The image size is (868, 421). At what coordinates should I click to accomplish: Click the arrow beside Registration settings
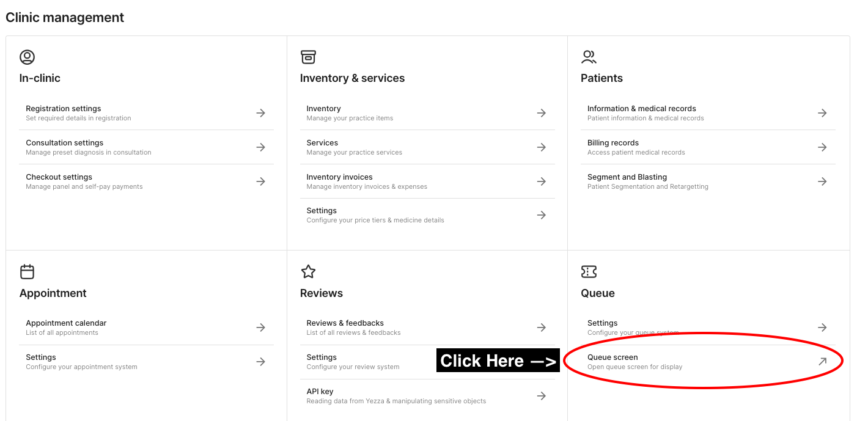260,113
